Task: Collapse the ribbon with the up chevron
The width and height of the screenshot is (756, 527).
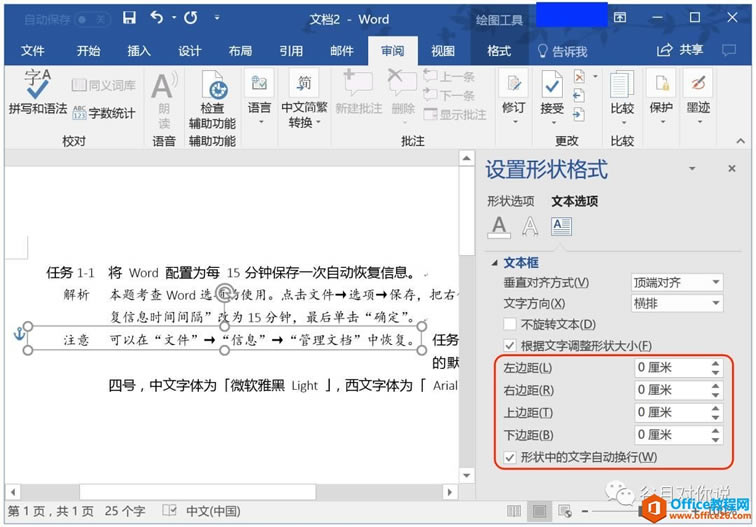Action: (x=741, y=141)
